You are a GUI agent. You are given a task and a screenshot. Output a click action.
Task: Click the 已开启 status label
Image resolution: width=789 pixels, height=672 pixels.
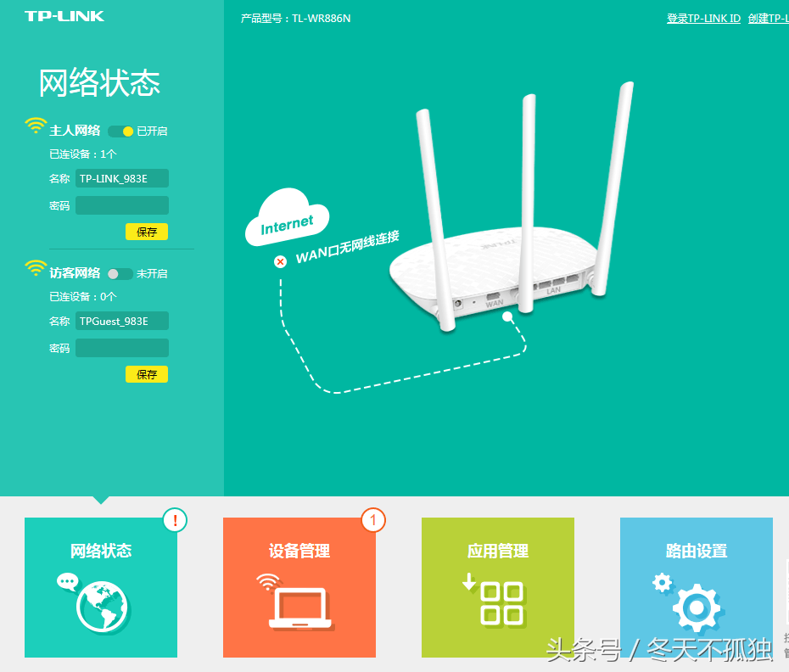(152, 131)
